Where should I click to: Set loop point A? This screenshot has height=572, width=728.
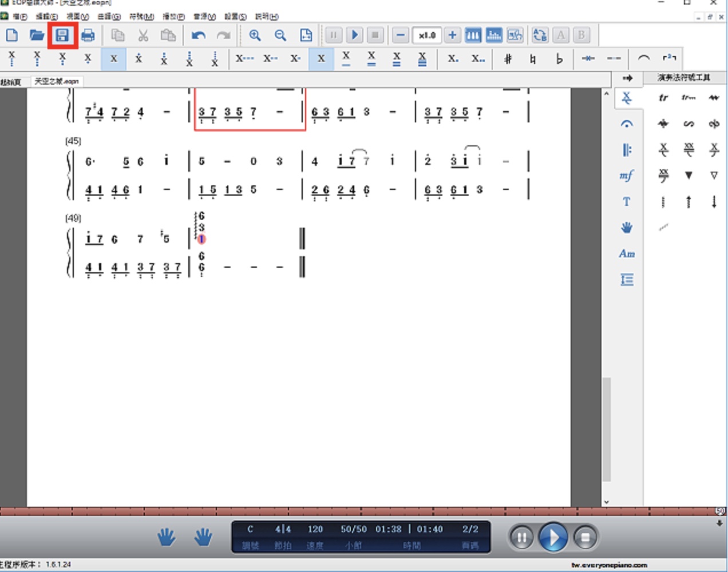coord(561,35)
